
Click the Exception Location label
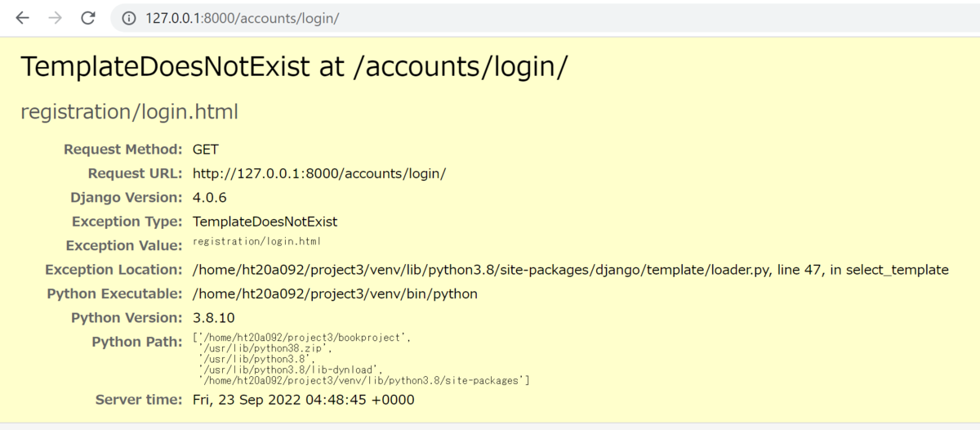tap(114, 270)
